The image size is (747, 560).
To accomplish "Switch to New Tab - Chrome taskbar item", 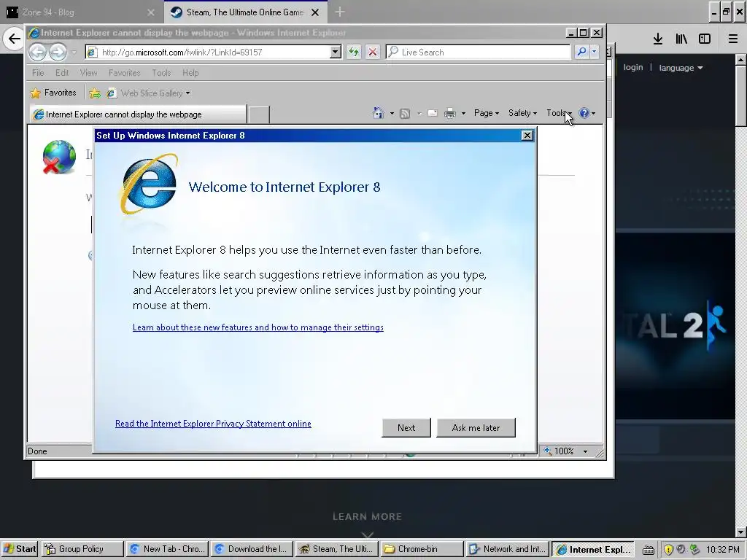I will point(167,549).
